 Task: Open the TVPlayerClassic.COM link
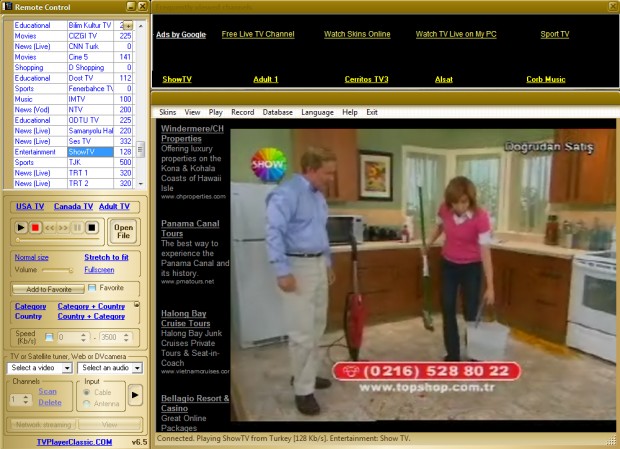click(74, 442)
